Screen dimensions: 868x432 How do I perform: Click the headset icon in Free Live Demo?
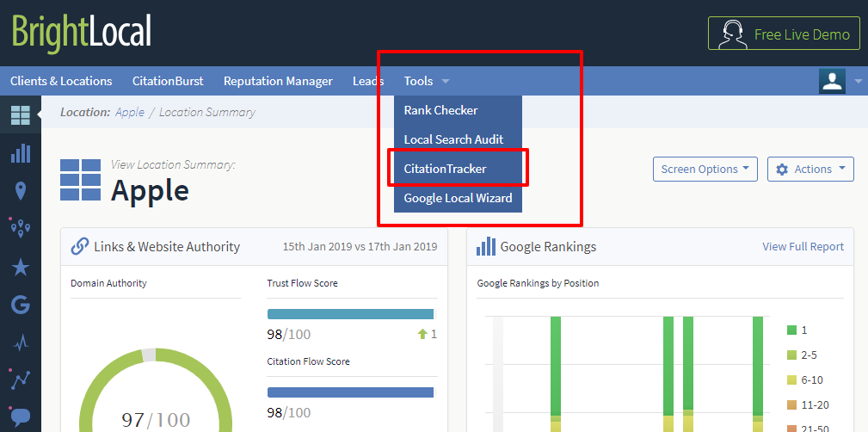[732, 34]
